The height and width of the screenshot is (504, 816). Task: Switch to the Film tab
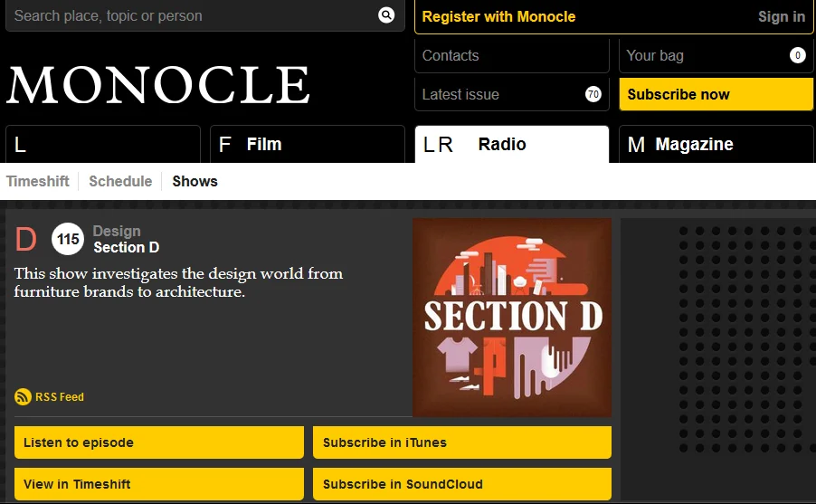tap(307, 144)
